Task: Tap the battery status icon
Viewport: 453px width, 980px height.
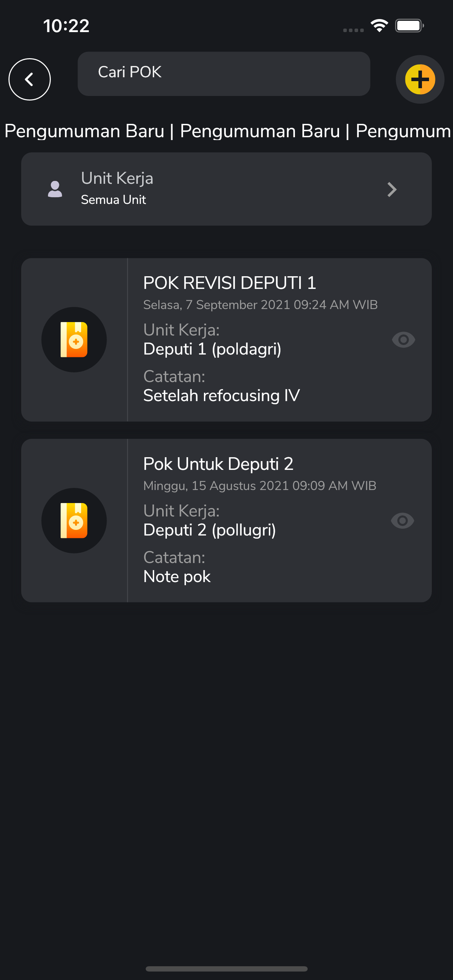Action: (x=409, y=26)
